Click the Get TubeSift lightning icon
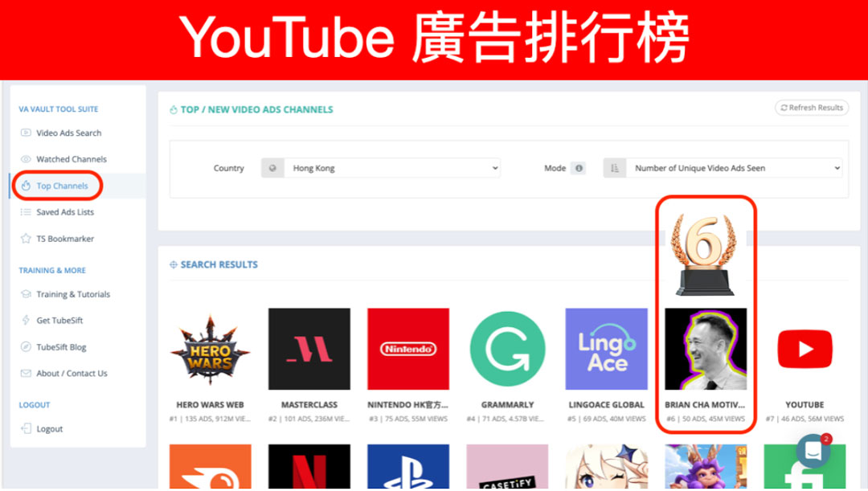868x491 pixels. (x=26, y=320)
